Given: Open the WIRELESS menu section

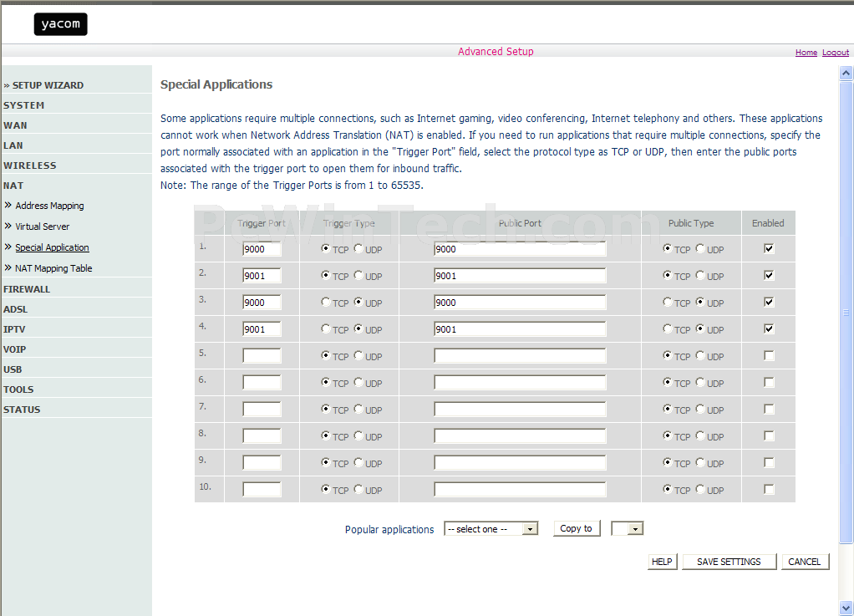Looking at the screenshot, I should [x=30, y=165].
